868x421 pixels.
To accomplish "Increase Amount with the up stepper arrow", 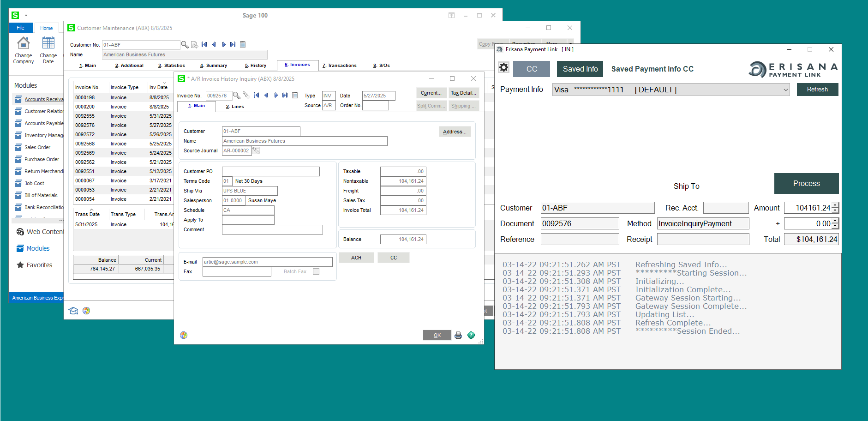I will tap(835, 205).
